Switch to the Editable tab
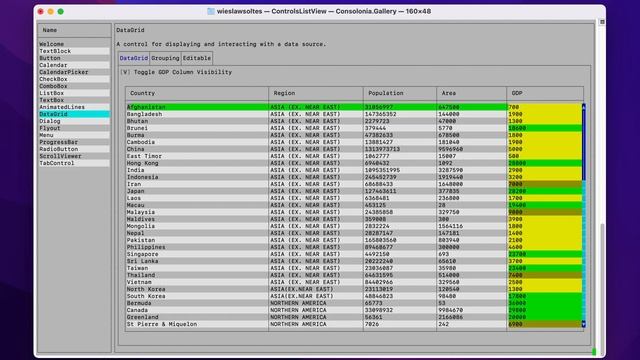640x360 pixels. [197, 58]
